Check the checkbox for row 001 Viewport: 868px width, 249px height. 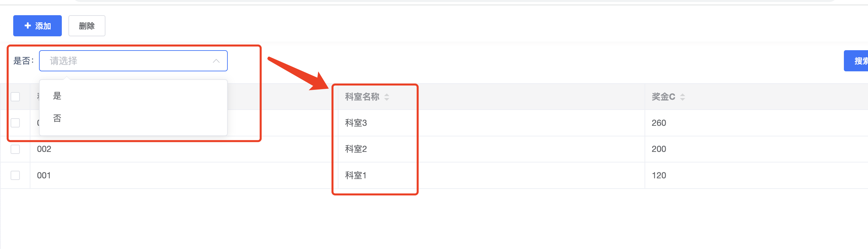pyautogui.click(x=15, y=175)
